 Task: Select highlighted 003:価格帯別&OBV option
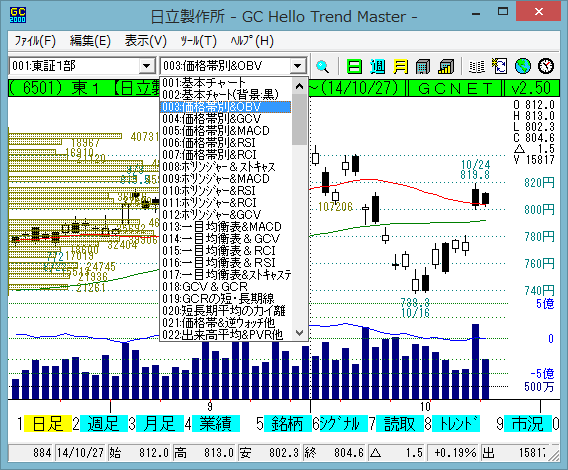click(225, 107)
